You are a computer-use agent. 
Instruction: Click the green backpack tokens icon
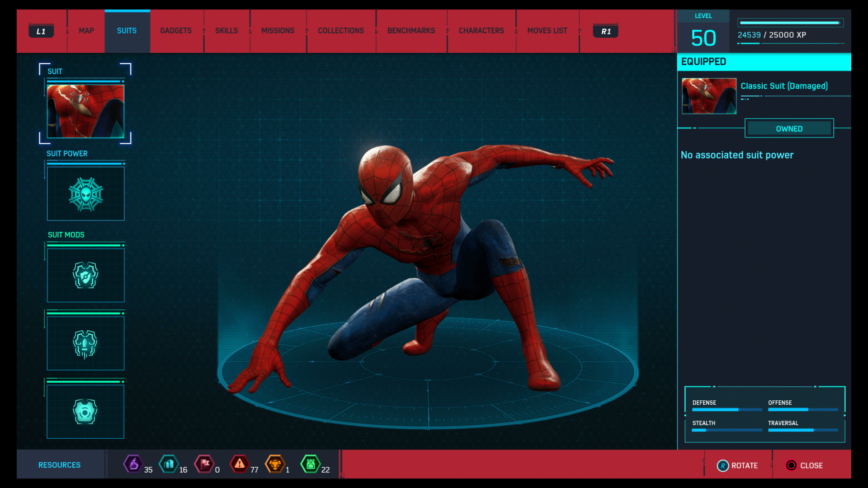311,465
